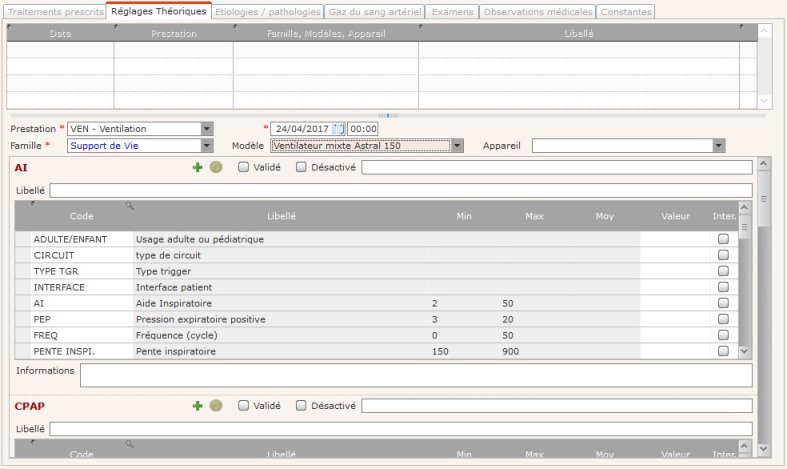Screen dimensions: 787x469
Task: Tick the Inter. checkbox for PENTE INSPI. row
Action: pos(723,351)
